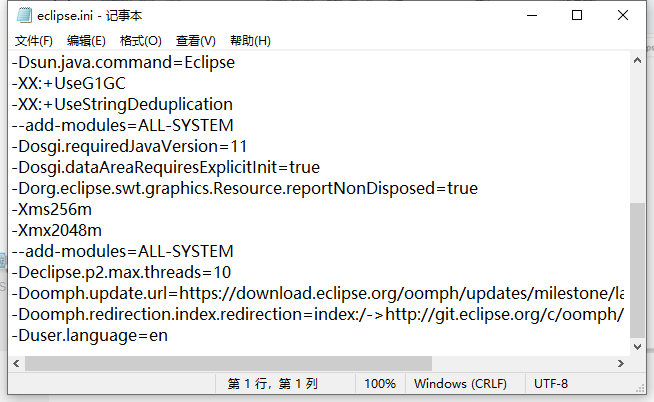
Task: Open the 编辑(E) menu
Action: tap(86, 41)
